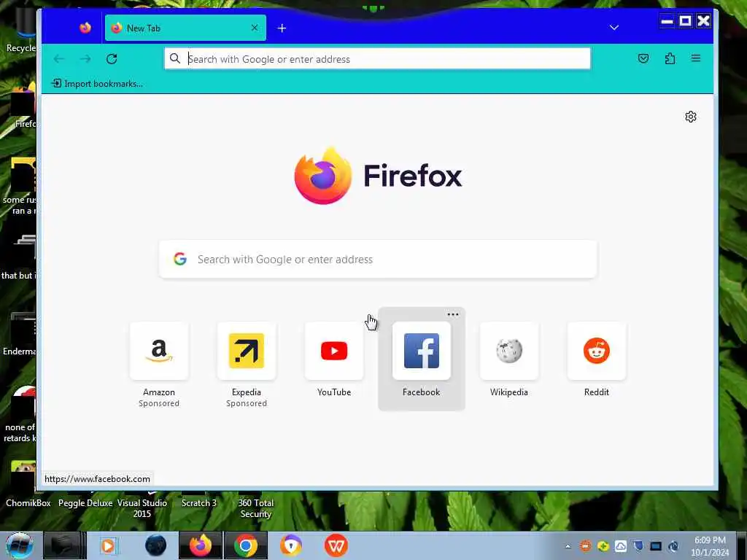Click the forward navigation arrow
The width and height of the screenshot is (747, 560).
(x=86, y=58)
